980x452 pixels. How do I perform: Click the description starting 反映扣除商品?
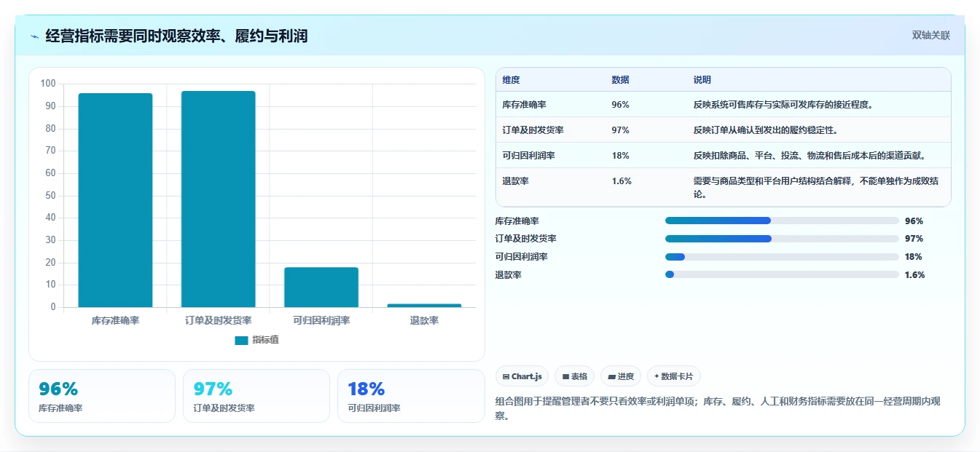(x=811, y=156)
